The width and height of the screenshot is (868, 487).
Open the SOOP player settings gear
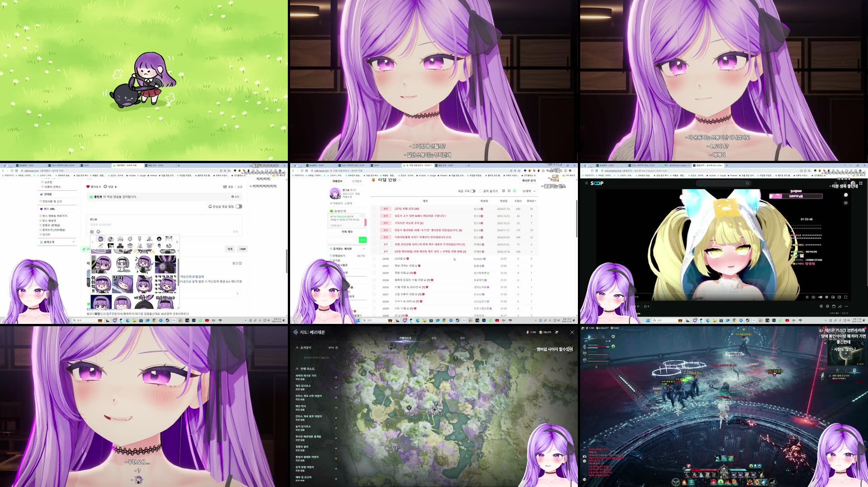[827, 297]
